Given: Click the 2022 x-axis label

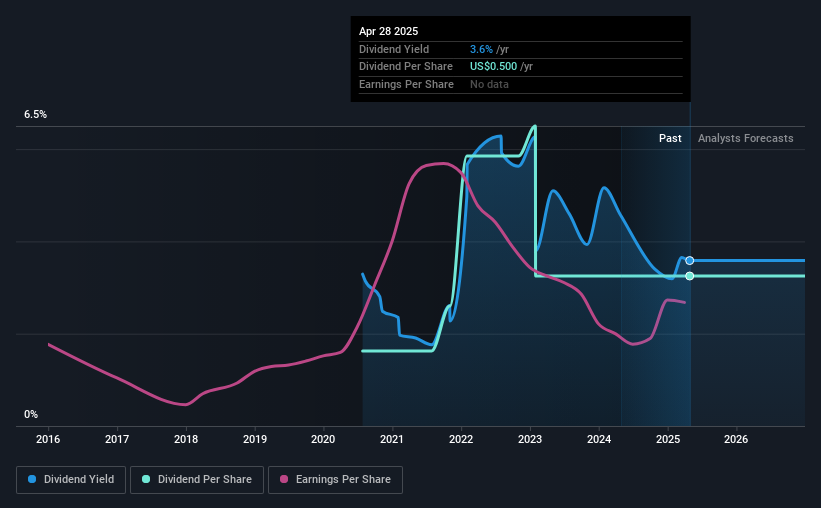Looking at the screenshot, I should click(461, 439).
